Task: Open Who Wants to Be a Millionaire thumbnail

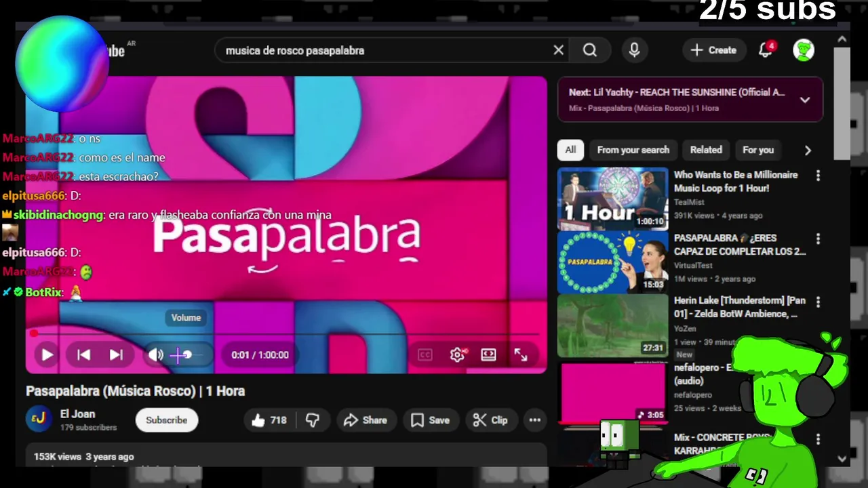Action: point(613,199)
